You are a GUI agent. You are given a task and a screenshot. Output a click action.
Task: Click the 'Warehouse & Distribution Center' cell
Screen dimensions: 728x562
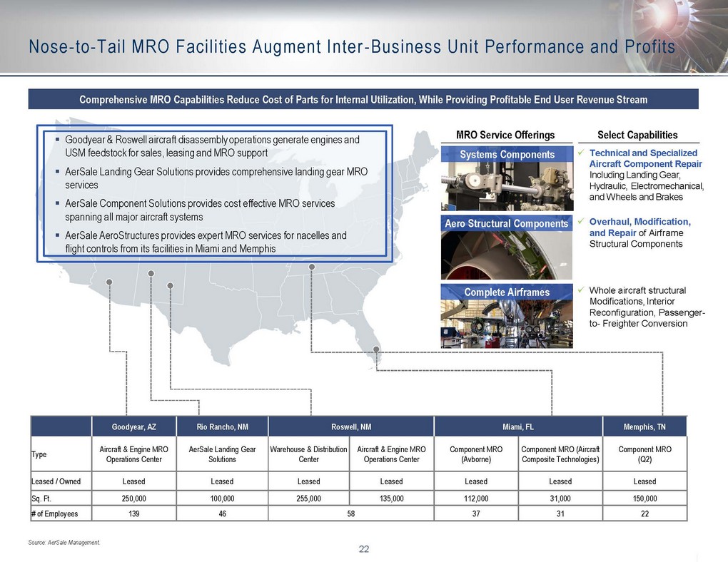coord(309,454)
